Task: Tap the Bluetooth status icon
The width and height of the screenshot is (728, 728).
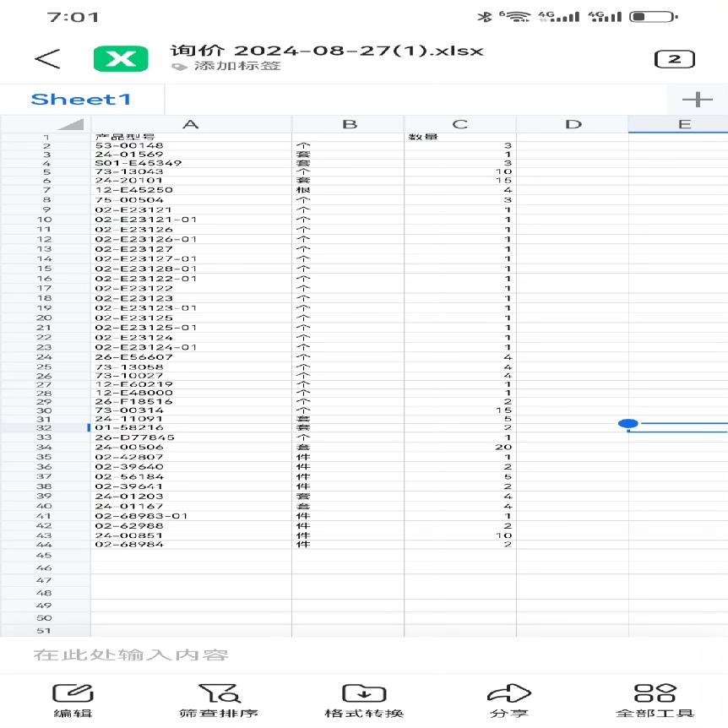Action: point(485,17)
